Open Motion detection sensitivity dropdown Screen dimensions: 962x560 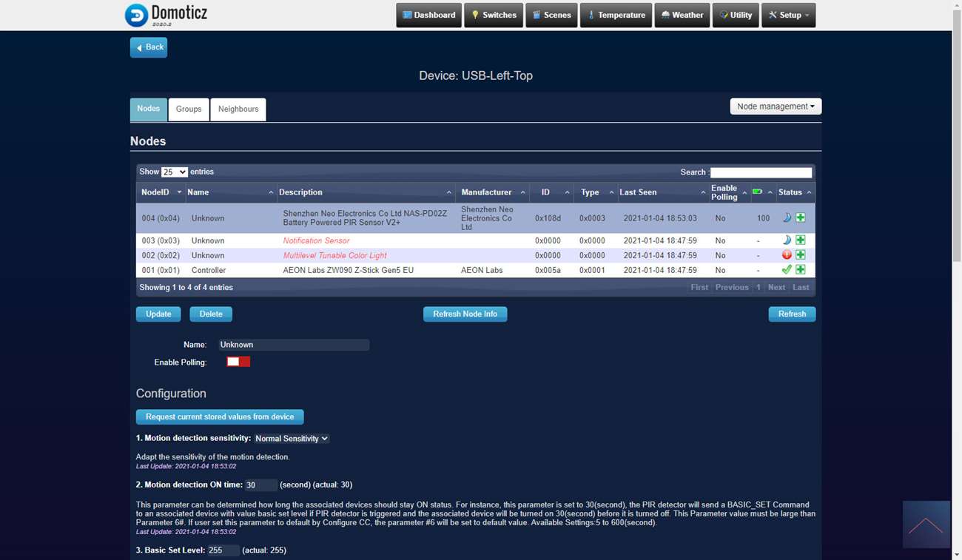[292, 439]
